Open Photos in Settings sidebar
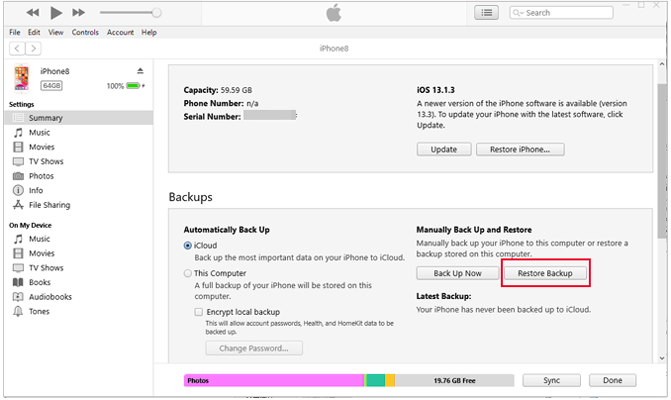671x400 pixels. [42, 175]
